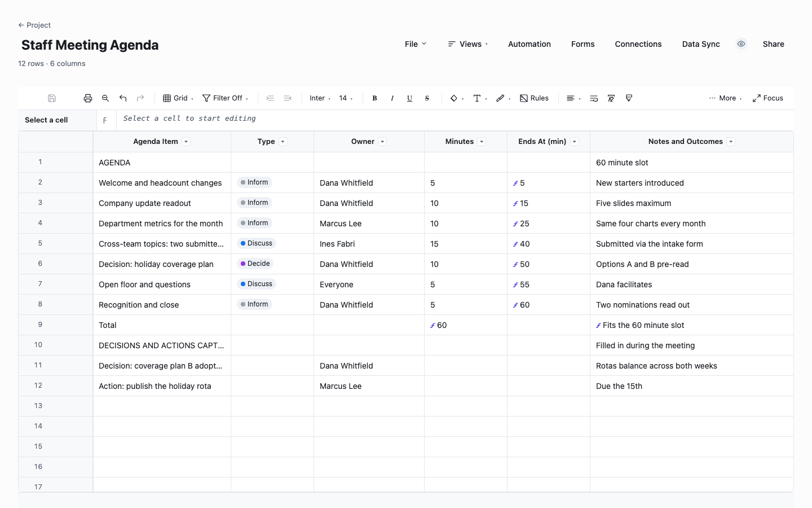Click the zoom out magnifier icon
Image resolution: width=812 pixels, height=508 pixels.
click(x=105, y=98)
